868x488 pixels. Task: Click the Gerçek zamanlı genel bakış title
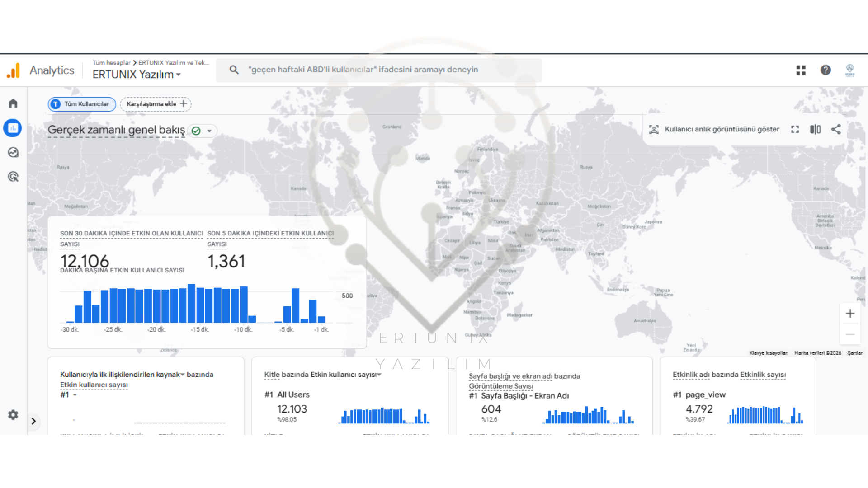116,130
